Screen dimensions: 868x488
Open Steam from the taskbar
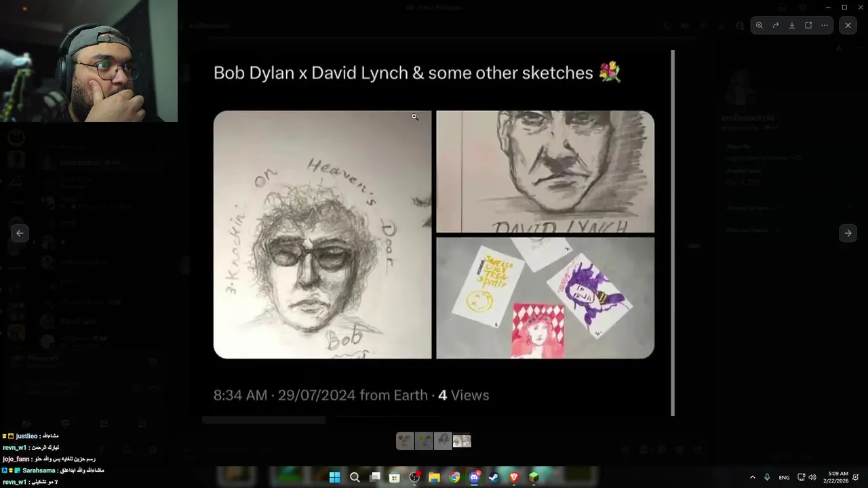[494, 477]
